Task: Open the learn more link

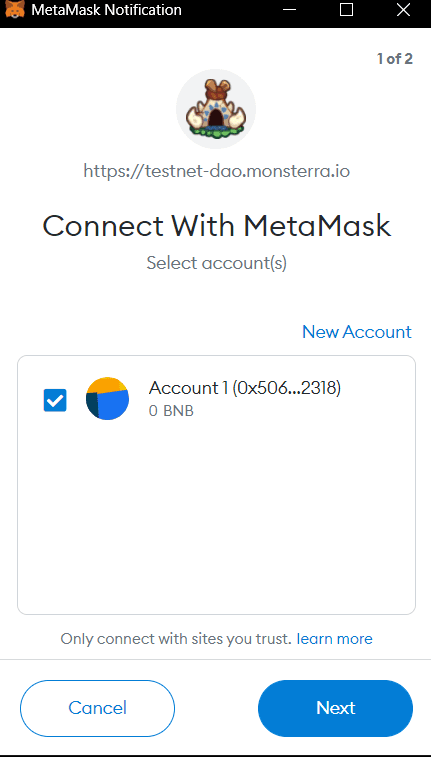Action: [x=334, y=639]
